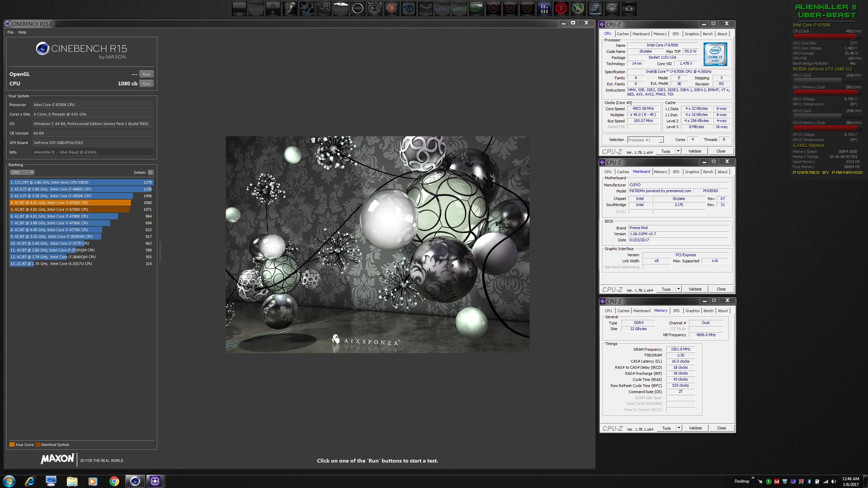Open Tools dropdown arrow in CPU-Z memory timings window
Viewport: 868px width, 488px height.
coord(679,428)
